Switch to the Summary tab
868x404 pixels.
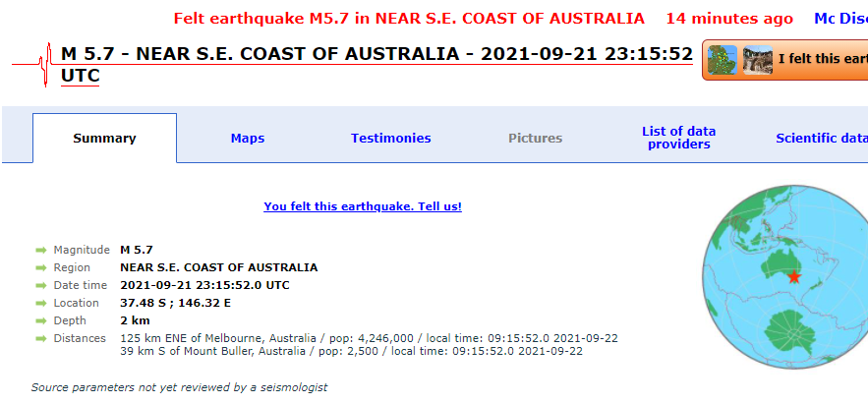[104, 139]
